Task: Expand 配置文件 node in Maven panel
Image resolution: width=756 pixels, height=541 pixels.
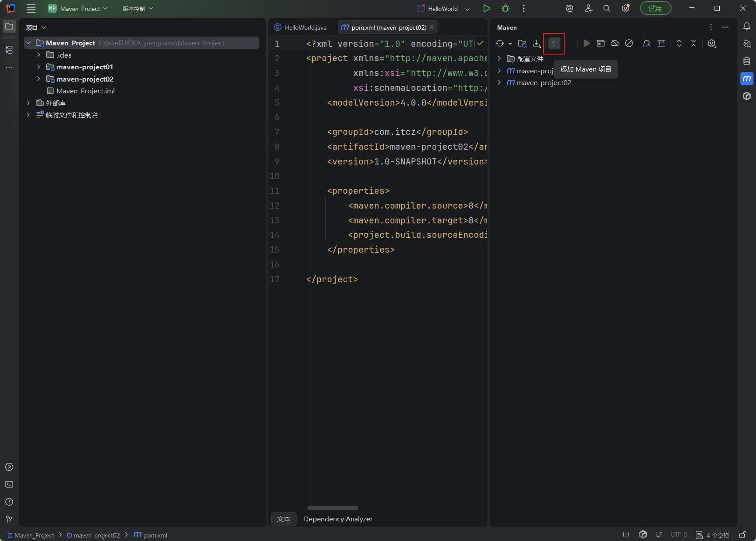Action: [x=499, y=58]
